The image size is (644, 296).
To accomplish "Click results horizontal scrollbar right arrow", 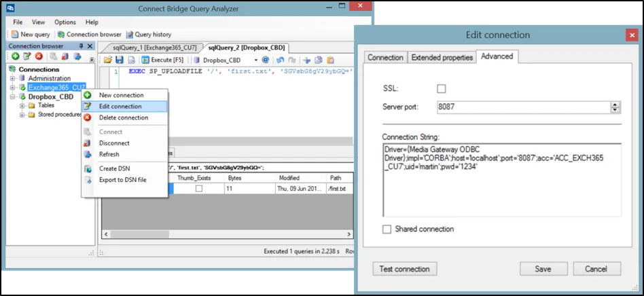I will pyautogui.click(x=349, y=234).
